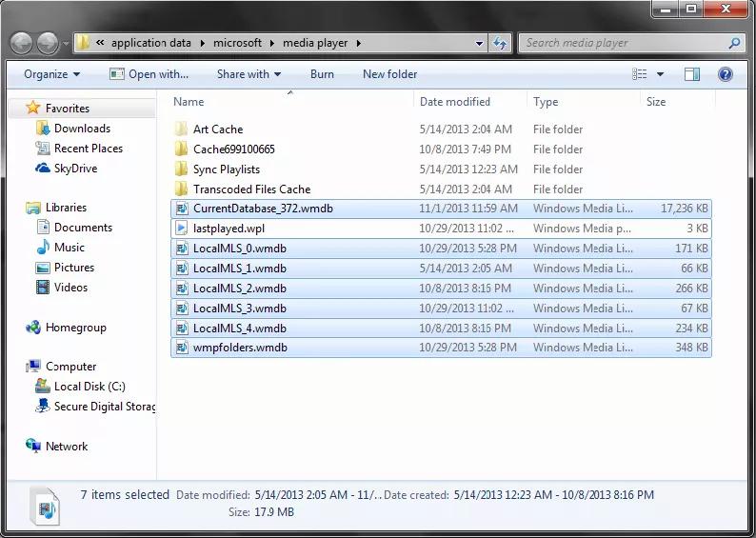
Task: Click the refresh button beside address bar
Action: (501, 43)
